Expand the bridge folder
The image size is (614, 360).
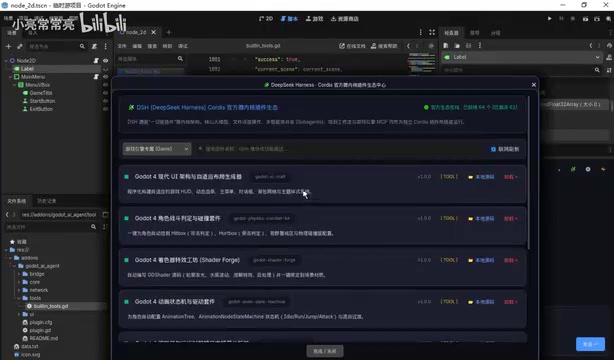pyautogui.click(x=19, y=274)
